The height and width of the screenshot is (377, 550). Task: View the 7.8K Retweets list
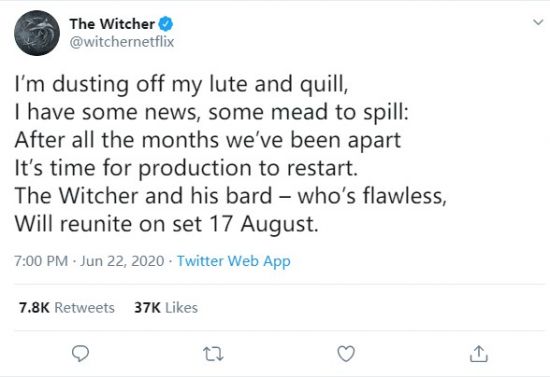pyautogui.click(x=67, y=308)
